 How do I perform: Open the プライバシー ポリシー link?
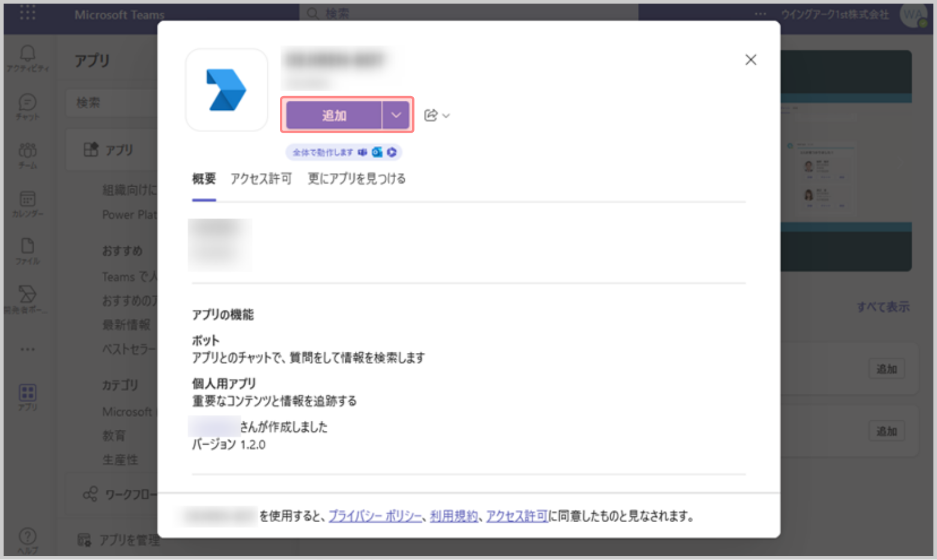coord(375,516)
